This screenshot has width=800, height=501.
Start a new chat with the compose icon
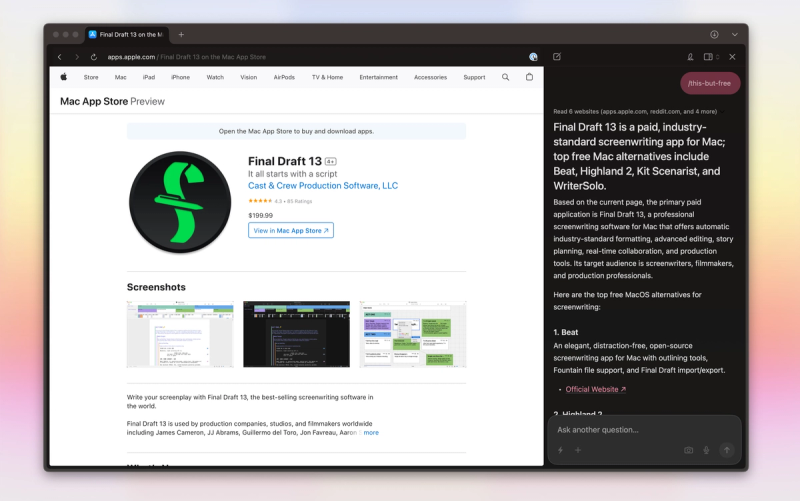pos(557,57)
